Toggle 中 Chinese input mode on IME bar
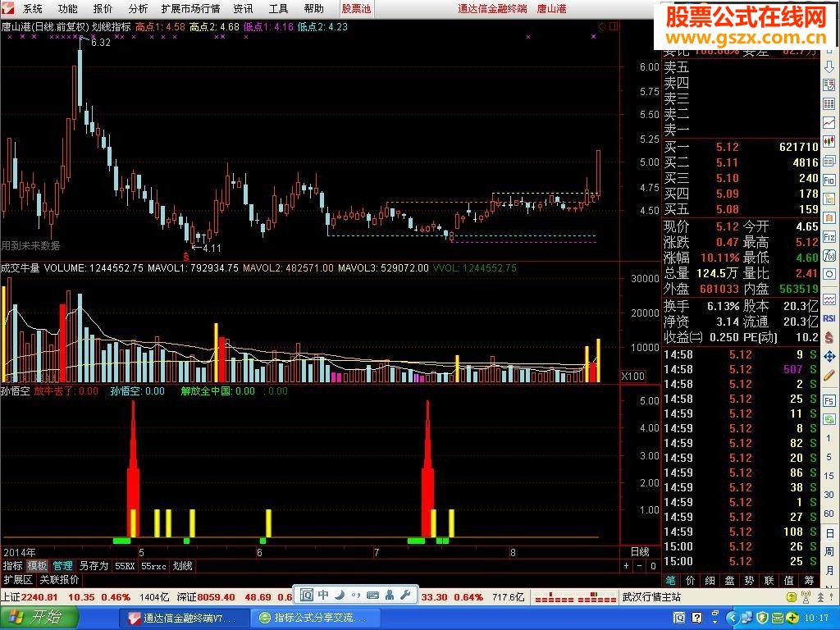 coord(323,596)
